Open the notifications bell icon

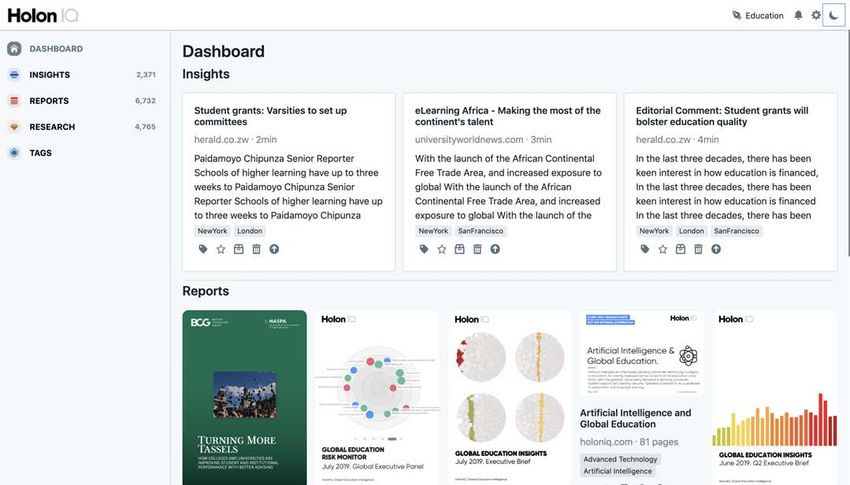[x=798, y=15]
